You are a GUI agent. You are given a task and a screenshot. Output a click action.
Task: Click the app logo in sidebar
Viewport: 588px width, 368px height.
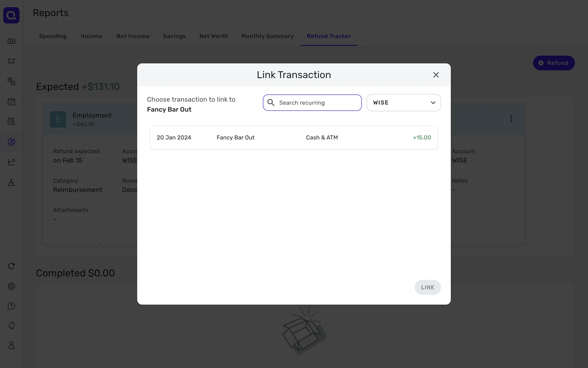(11, 15)
